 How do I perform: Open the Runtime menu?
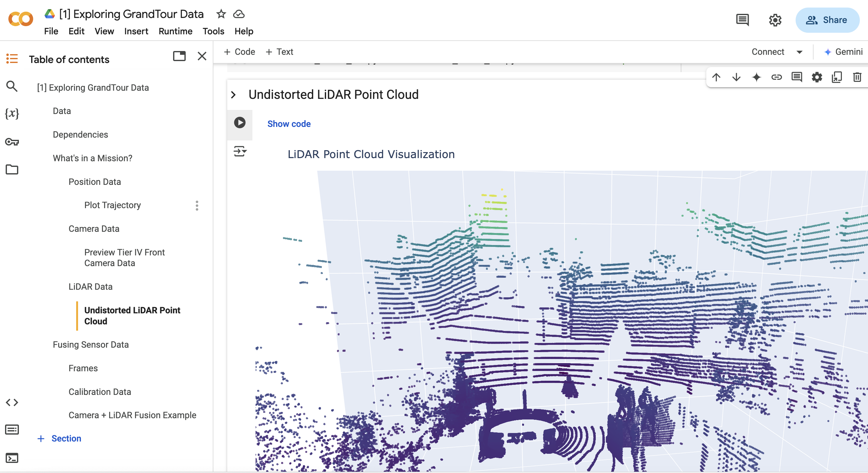point(175,31)
